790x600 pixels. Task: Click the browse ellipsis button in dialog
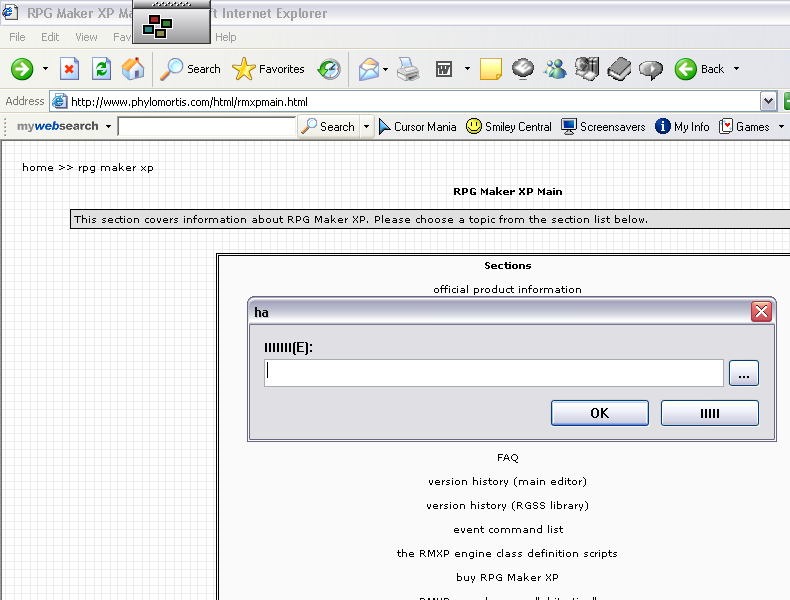pos(744,373)
